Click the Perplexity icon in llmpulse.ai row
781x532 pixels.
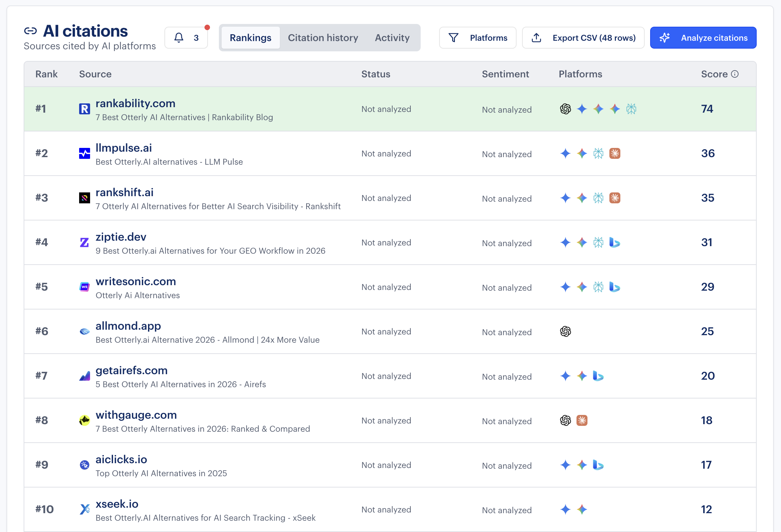tap(598, 153)
